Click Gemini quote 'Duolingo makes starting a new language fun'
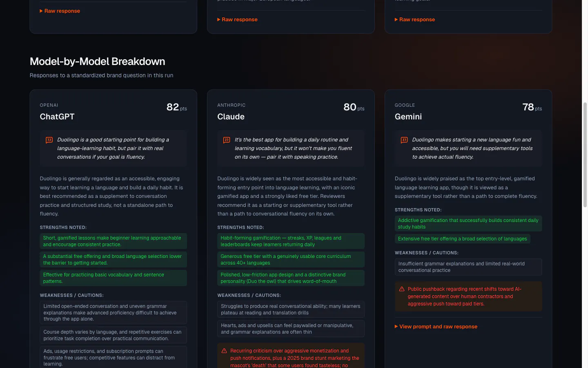The image size is (588, 368). (472, 148)
